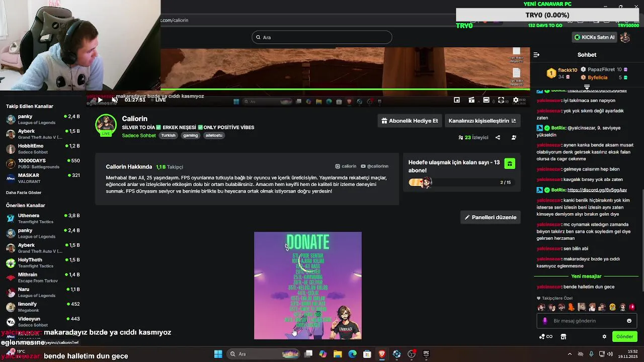
Task: Pick the first follower emote
Action: pyautogui.click(x=541, y=307)
